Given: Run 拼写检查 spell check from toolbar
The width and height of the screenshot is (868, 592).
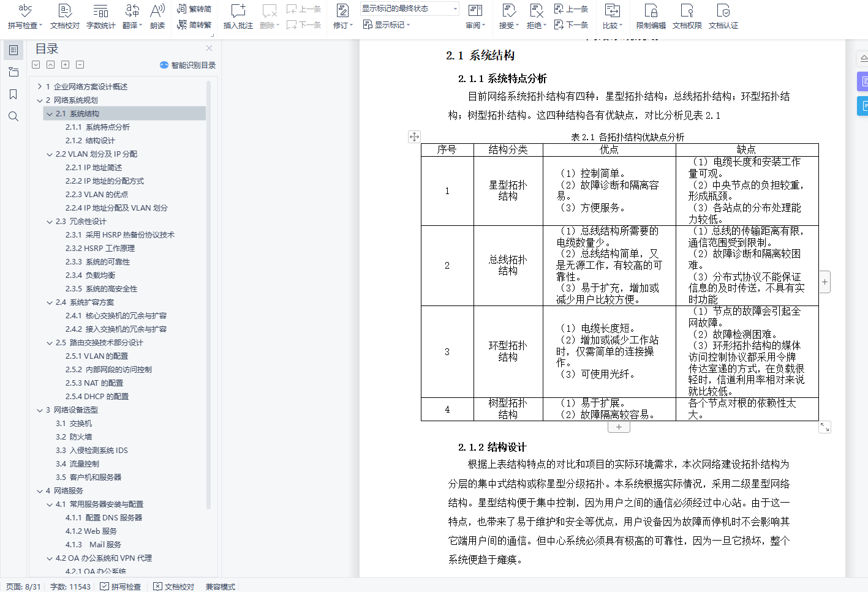Looking at the screenshot, I should coord(25,17).
